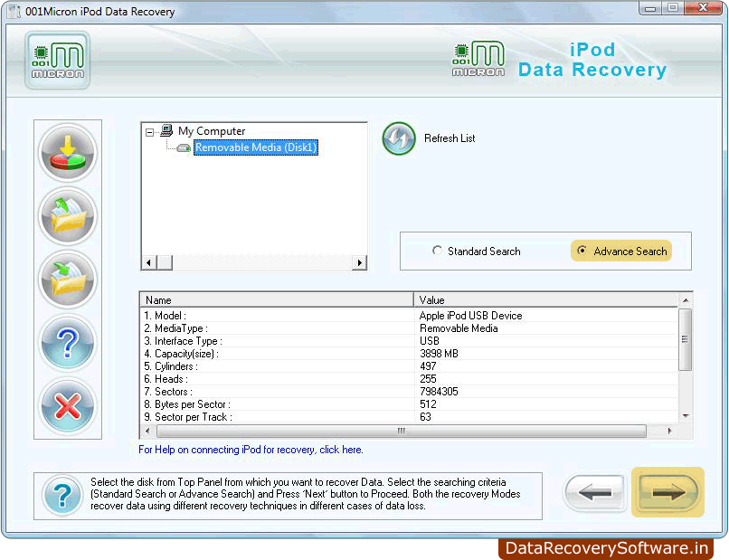Screen dimensions: 729x560
Task: Click the second sidebar folder icon
Action: pos(68,216)
